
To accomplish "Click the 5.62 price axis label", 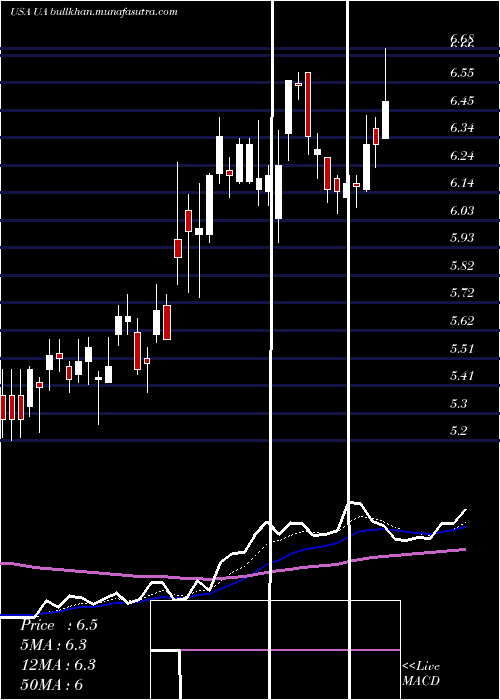I will coord(462,321).
